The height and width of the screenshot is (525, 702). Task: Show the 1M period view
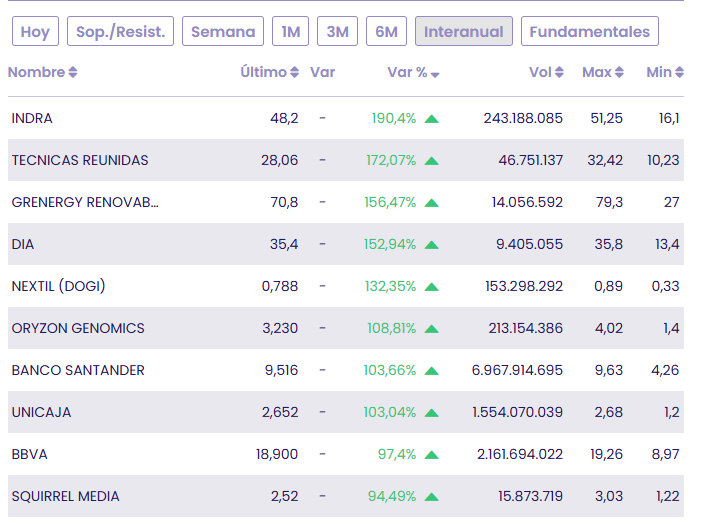pyautogui.click(x=290, y=32)
